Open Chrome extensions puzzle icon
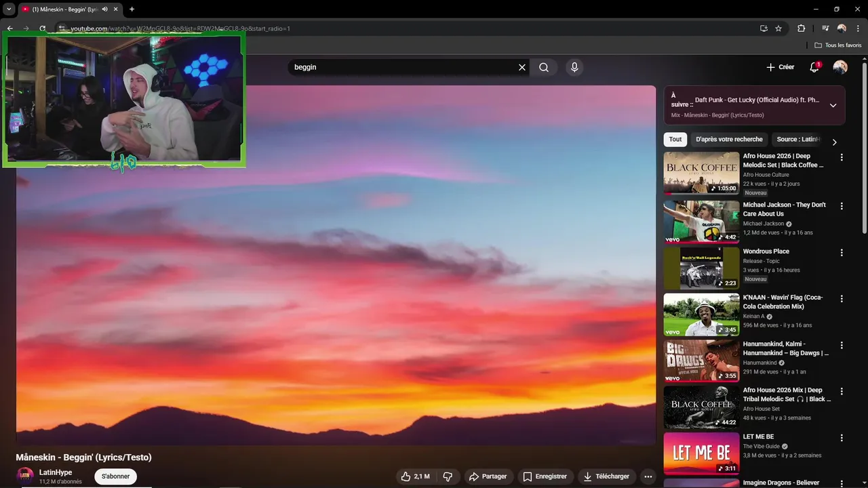The image size is (868, 488). coord(801,28)
